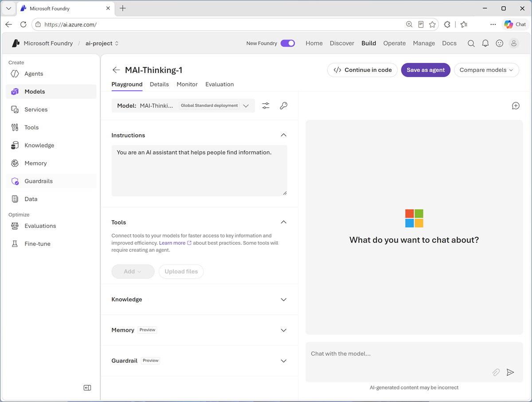532x402 pixels.
Task: Switch to the Details tab
Action: [x=159, y=84]
